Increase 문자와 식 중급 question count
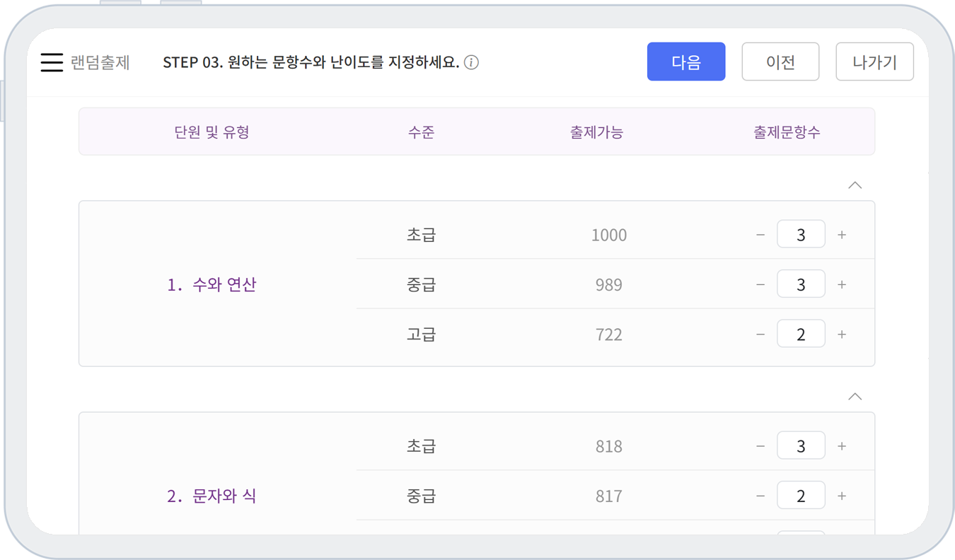The image size is (955, 560). (842, 496)
